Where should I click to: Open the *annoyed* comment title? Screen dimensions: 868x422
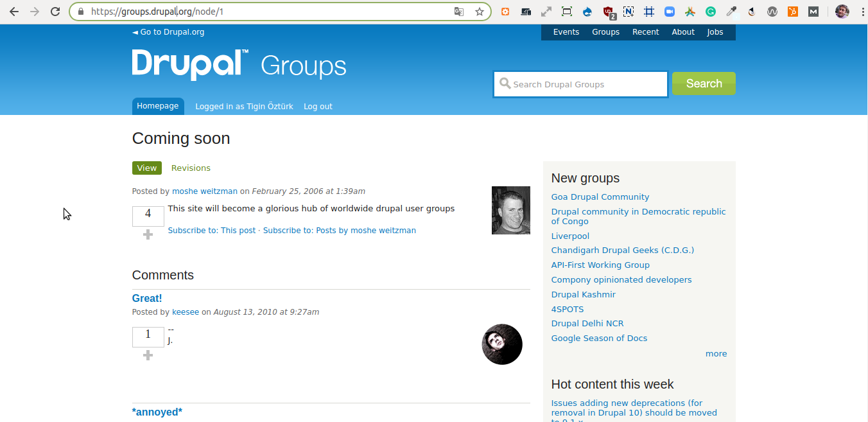157,412
